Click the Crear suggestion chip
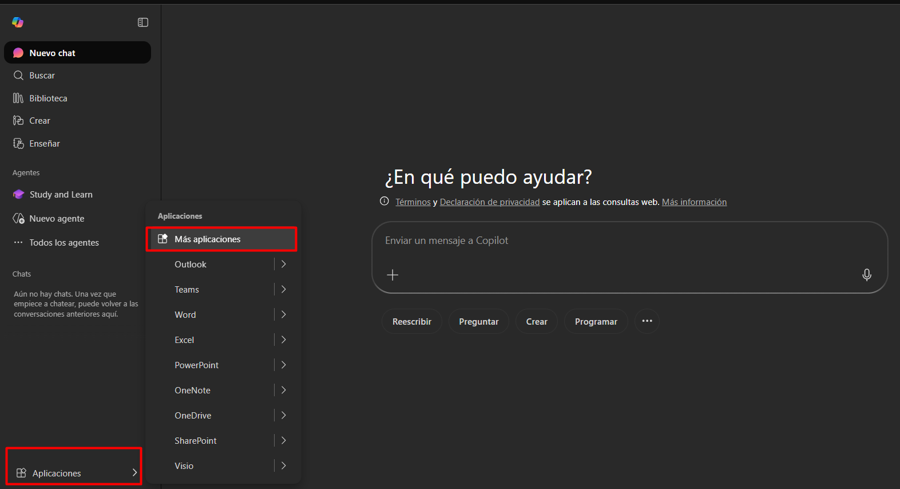This screenshot has height=489, width=900. 537,321
